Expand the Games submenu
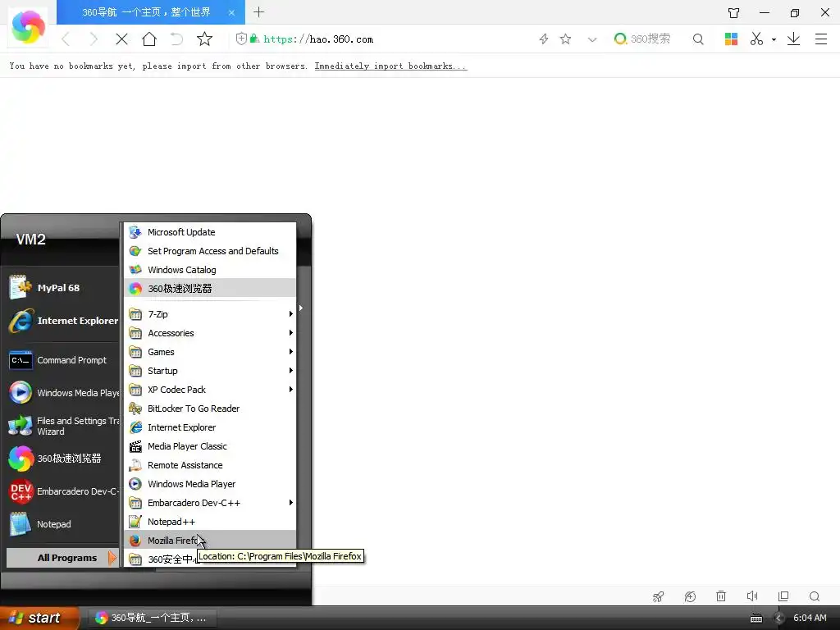The image size is (840, 630). (210, 351)
